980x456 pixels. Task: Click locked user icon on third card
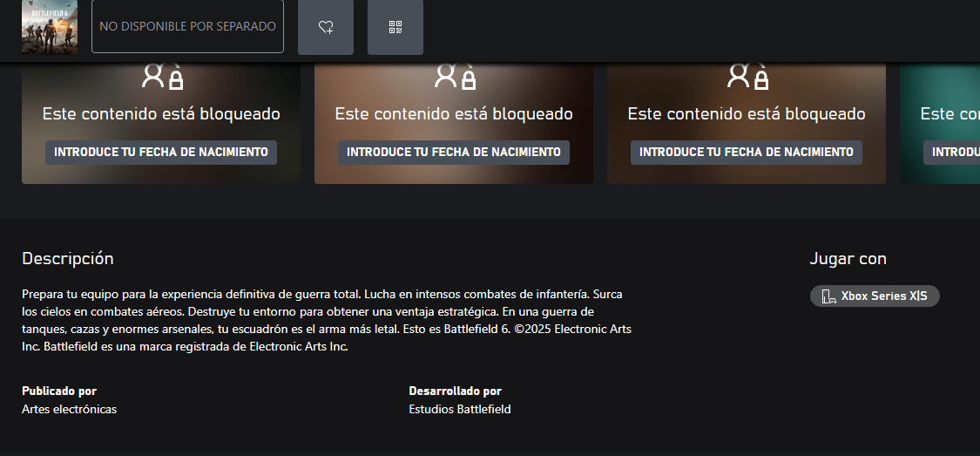click(x=747, y=77)
